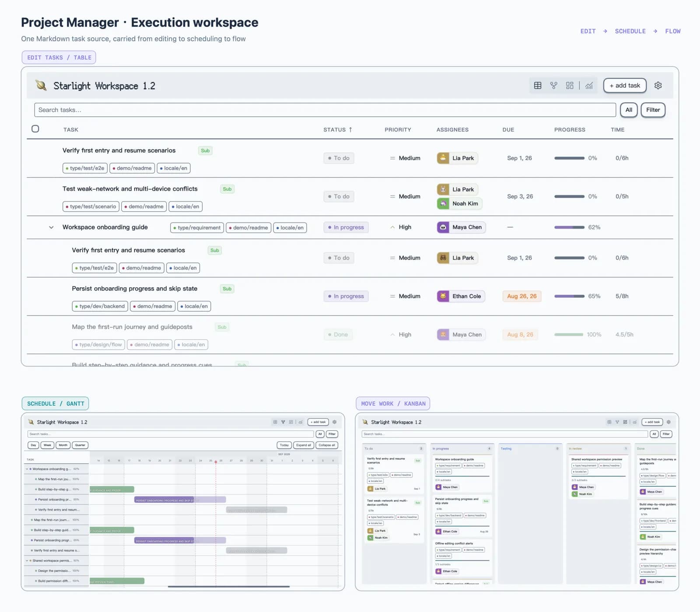This screenshot has width=700, height=612.
Task: Select the Month scale in the Gantt panel
Action: tap(63, 445)
